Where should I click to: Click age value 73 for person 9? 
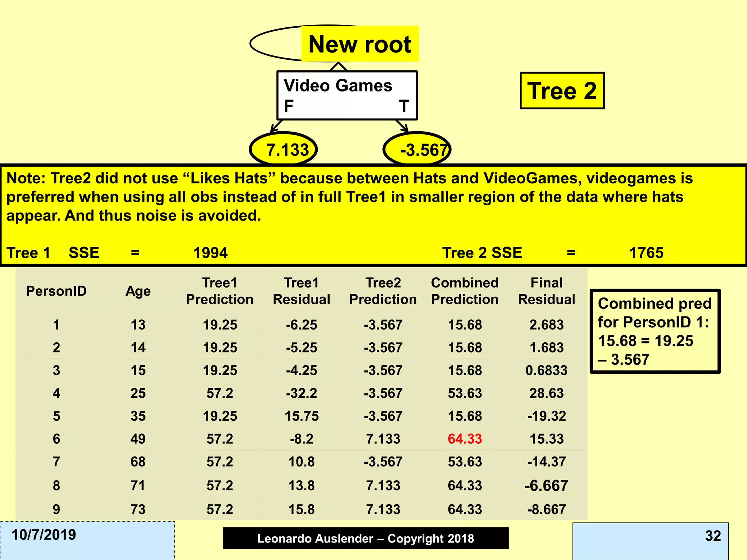pyautogui.click(x=138, y=509)
